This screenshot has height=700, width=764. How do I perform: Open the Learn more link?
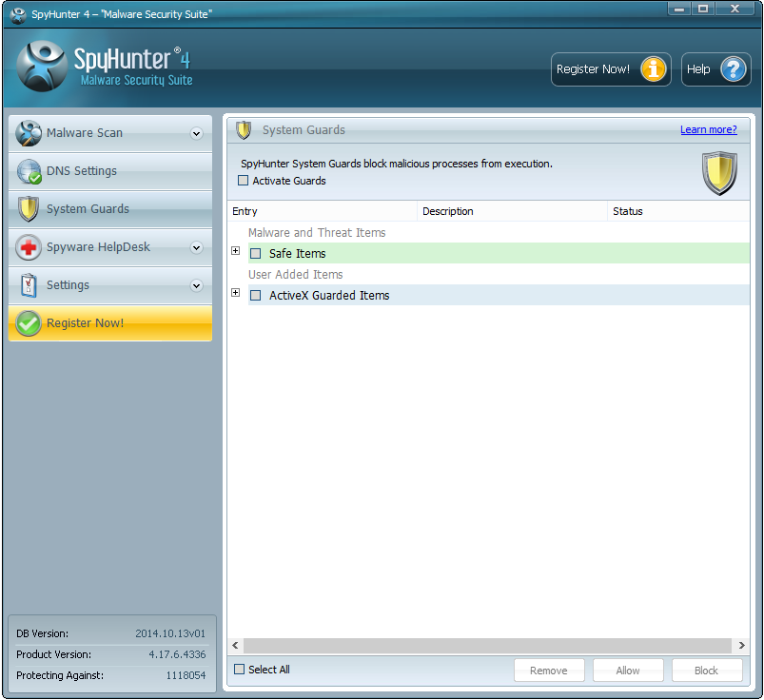(x=708, y=129)
